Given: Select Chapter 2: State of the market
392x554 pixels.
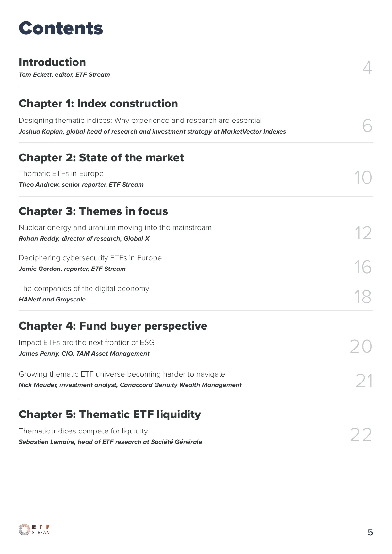Looking at the screenshot, I should (x=101, y=158).
